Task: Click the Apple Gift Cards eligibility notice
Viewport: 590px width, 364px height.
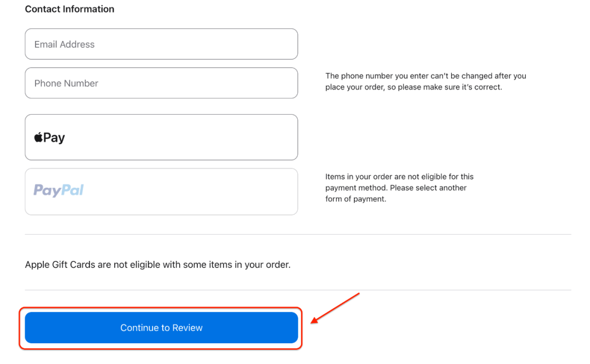Action: pyautogui.click(x=157, y=265)
